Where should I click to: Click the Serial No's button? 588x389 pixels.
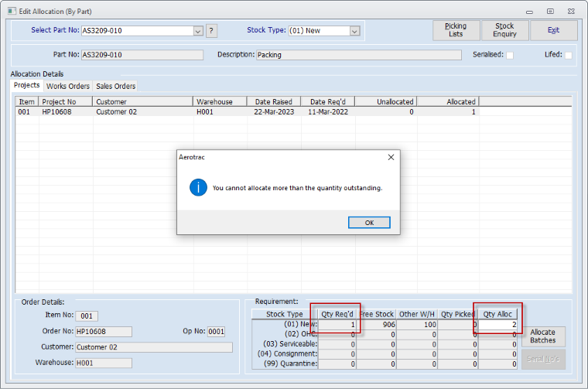pos(543,359)
